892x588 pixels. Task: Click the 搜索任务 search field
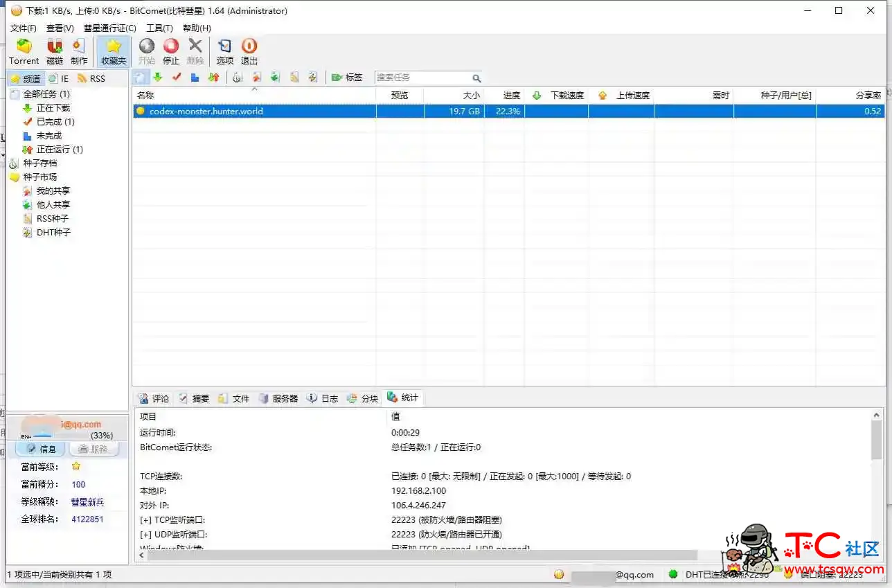(x=422, y=78)
